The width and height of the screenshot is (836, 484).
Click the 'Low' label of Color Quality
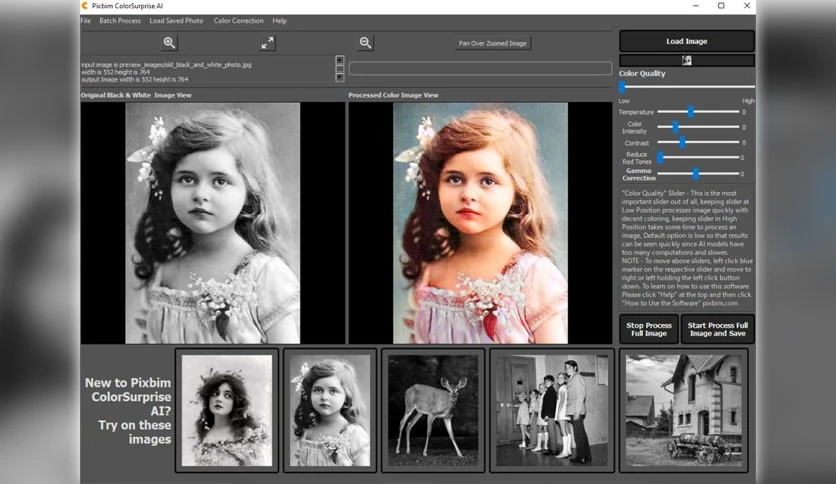624,101
